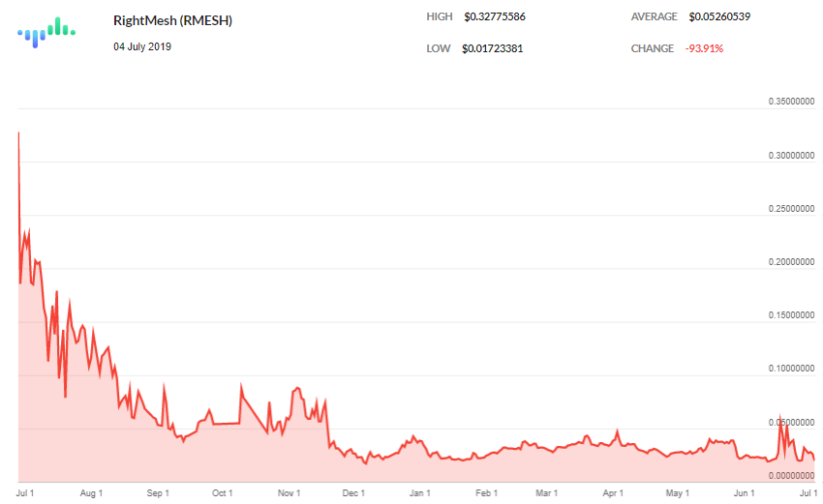Select the change value -93.91%
This screenshot has height=504, width=823.
(704, 48)
